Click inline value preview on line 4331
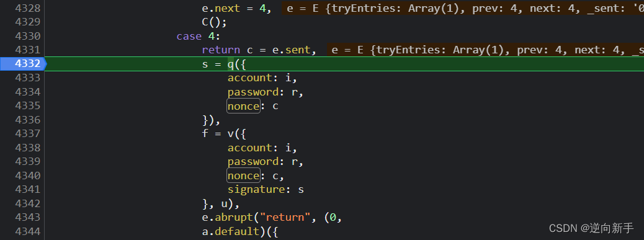Screen dimensions: 644x240 (485, 50)
